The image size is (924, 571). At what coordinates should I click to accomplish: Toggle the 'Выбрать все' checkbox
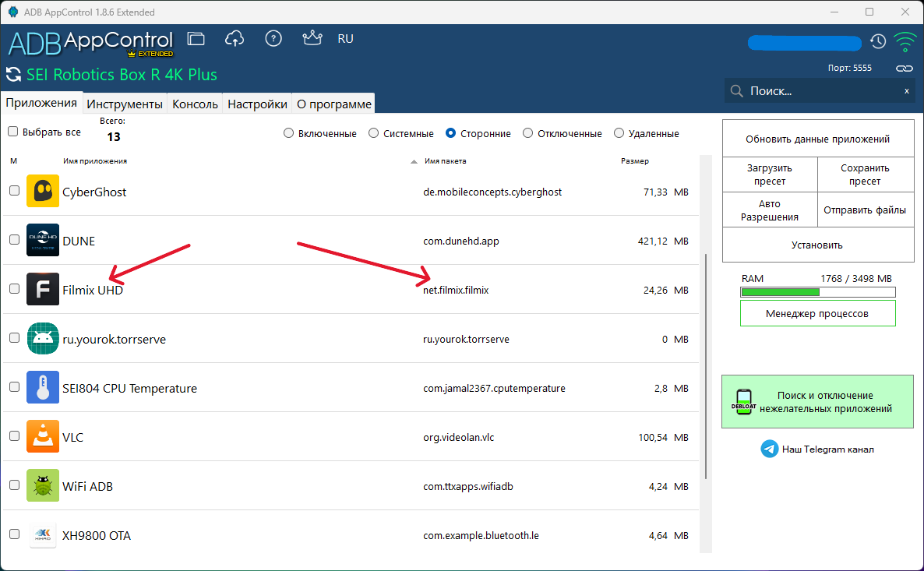coord(13,132)
